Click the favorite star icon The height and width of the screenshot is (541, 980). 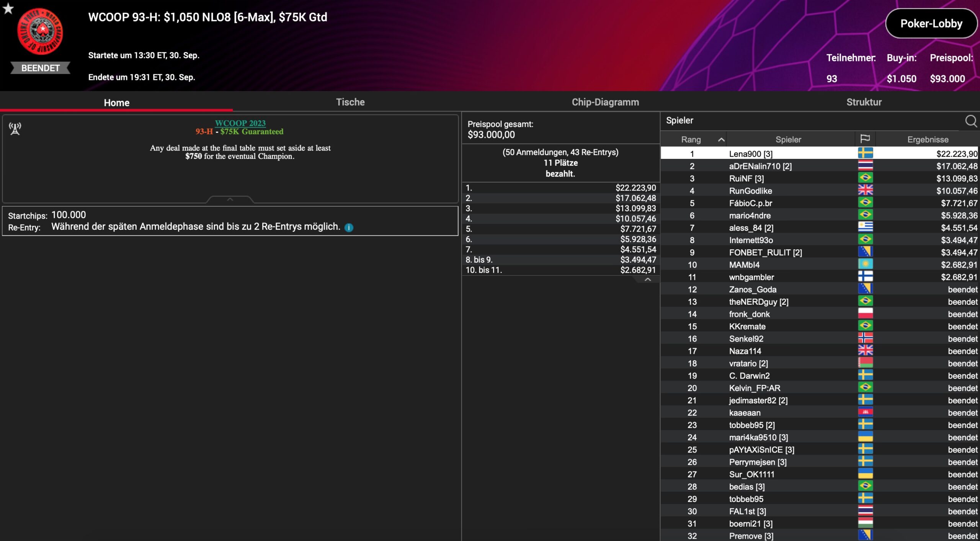click(8, 8)
